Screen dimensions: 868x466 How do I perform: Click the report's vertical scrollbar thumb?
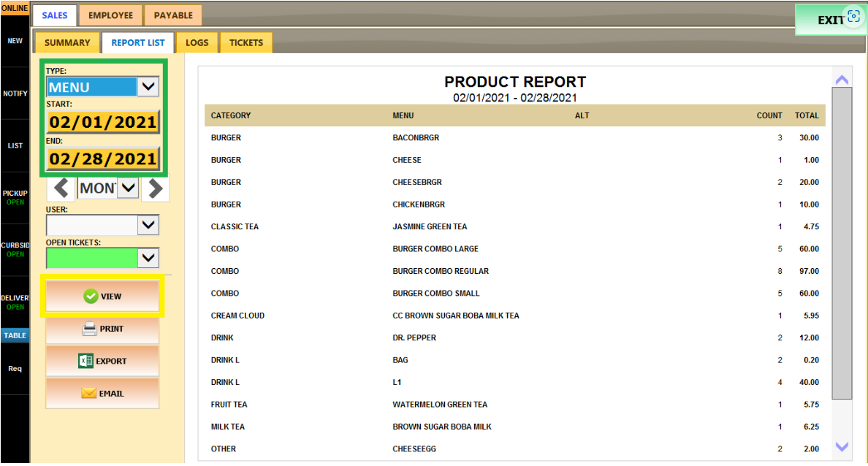842,242
